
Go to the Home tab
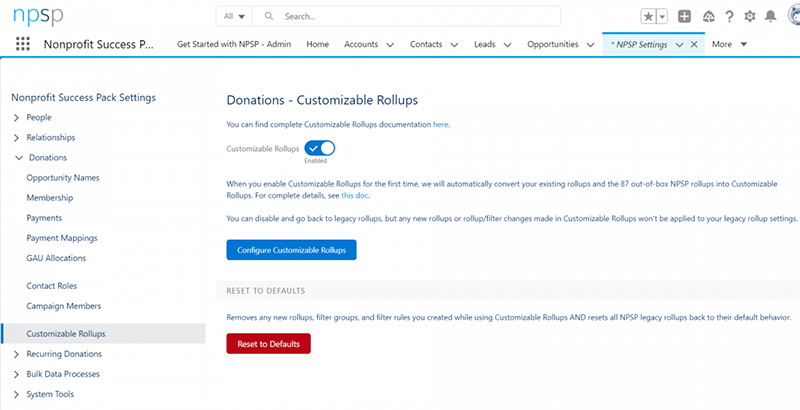click(317, 44)
